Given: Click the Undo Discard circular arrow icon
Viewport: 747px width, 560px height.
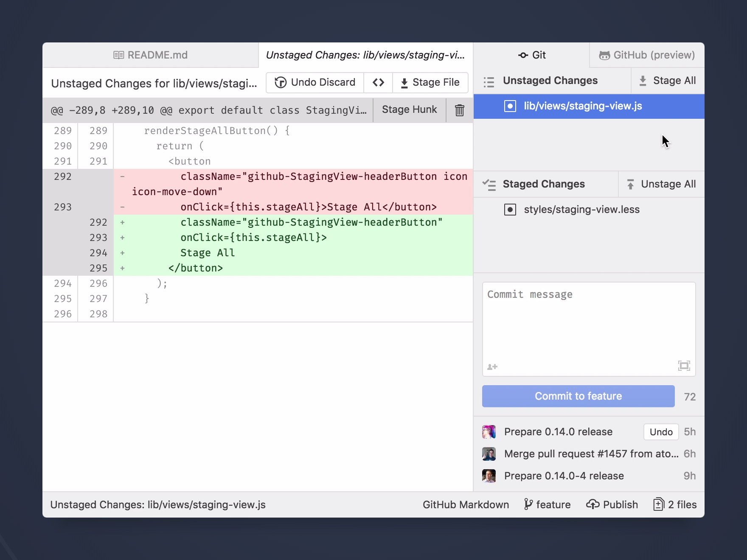Looking at the screenshot, I should click(280, 82).
